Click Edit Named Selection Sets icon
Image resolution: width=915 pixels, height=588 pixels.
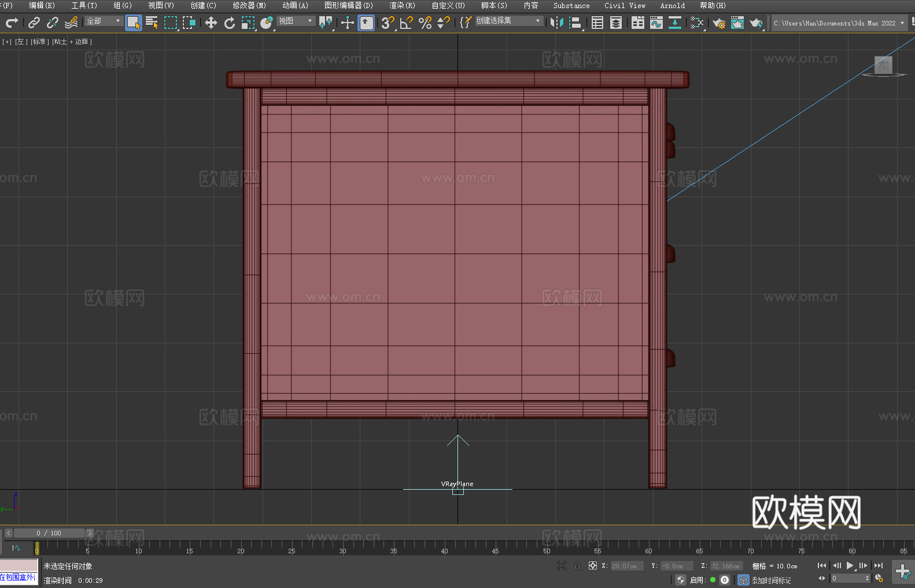(x=466, y=23)
